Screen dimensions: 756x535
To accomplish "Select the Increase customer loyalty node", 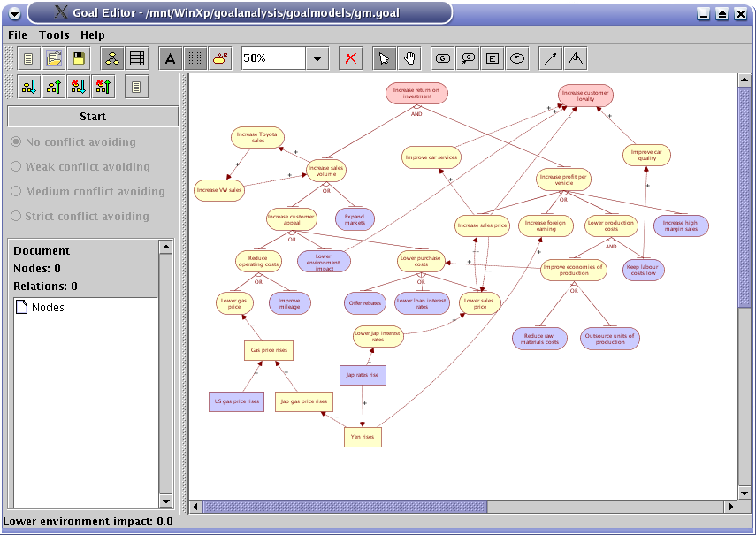I will click(x=586, y=96).
